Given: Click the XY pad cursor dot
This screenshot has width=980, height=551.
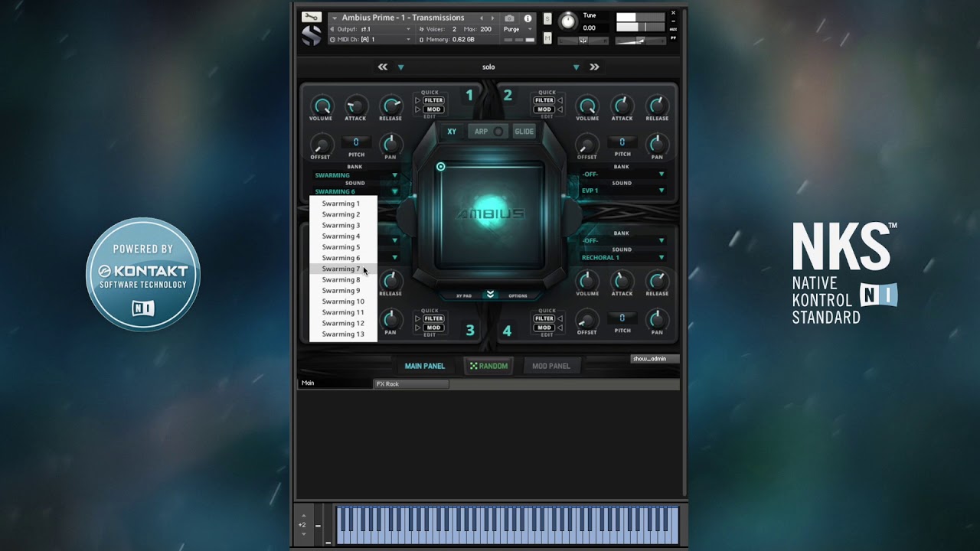Looking at the screenshot, I should 440,167.
